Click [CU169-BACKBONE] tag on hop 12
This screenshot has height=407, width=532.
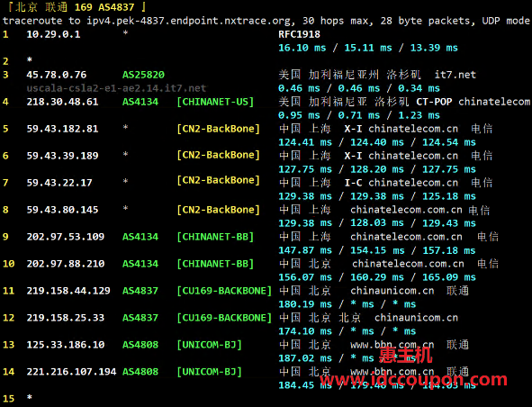pyautogui.click(x=224, y=318)
